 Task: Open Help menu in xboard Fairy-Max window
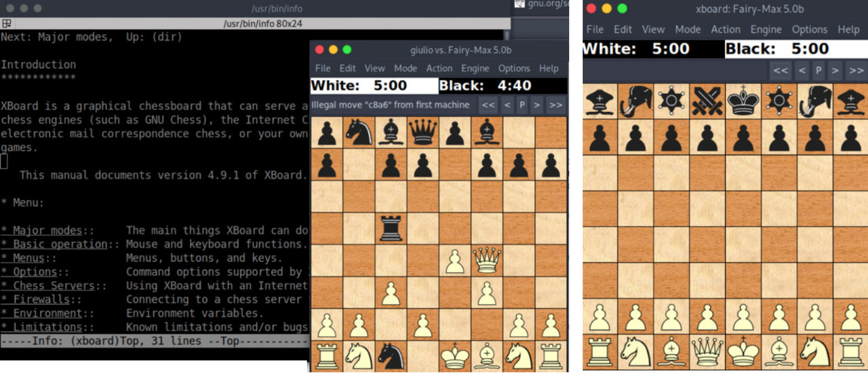click(x=848, y=29)
